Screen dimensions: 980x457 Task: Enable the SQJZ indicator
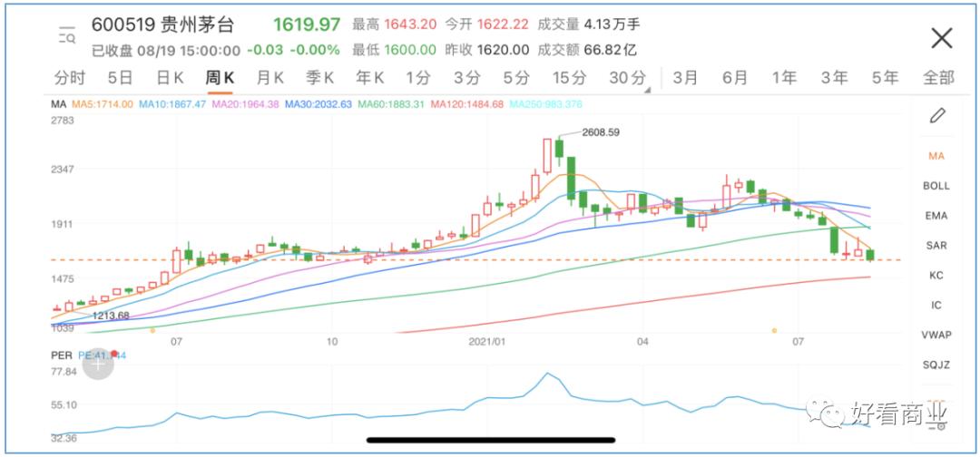point(936,365)
